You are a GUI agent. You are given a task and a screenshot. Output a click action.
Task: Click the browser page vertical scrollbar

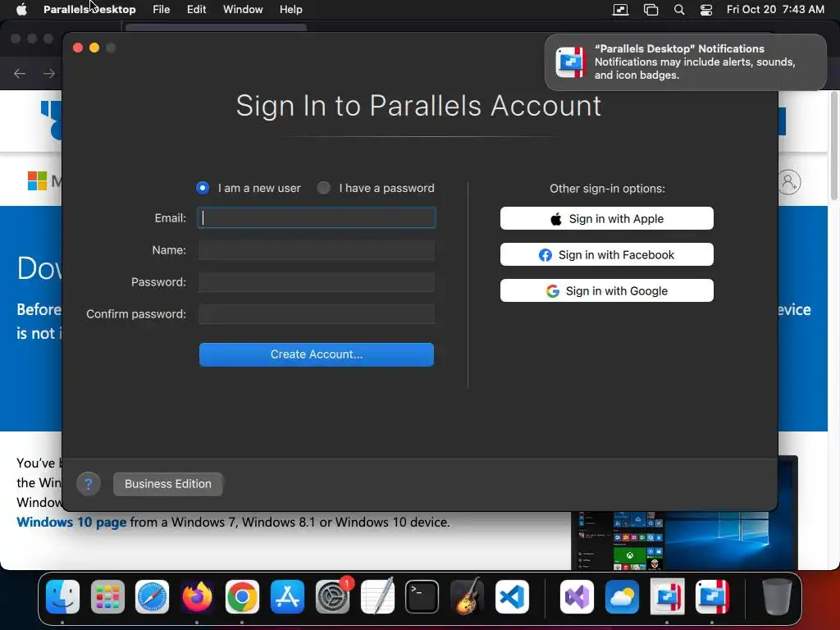[833, 146]
